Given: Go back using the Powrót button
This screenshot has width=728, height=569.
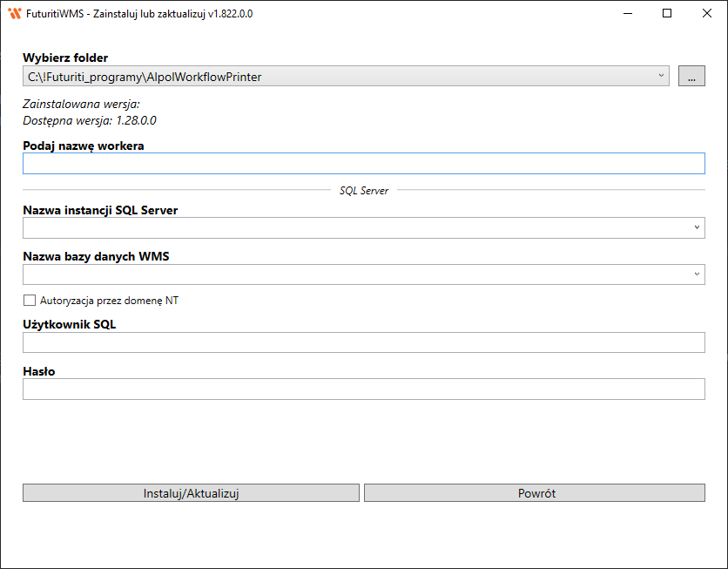Looking at the screenshot, I should [x=534, y=493].
